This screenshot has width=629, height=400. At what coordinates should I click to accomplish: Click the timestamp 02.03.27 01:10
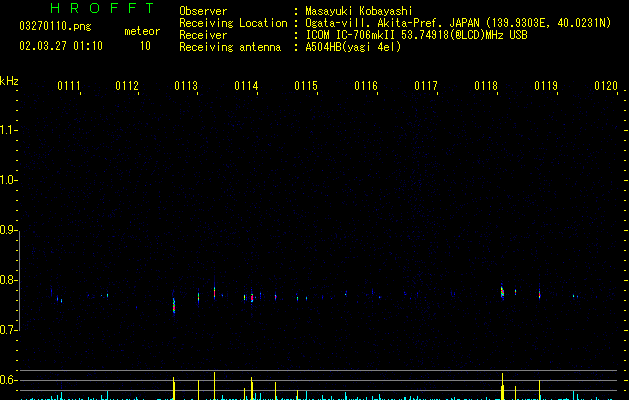pos(61,46)
